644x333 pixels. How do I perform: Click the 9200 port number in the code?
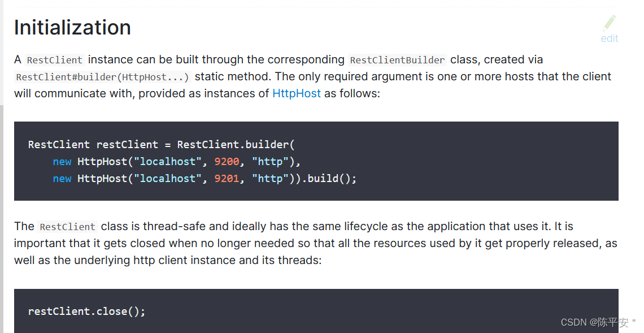pos(227,162)
